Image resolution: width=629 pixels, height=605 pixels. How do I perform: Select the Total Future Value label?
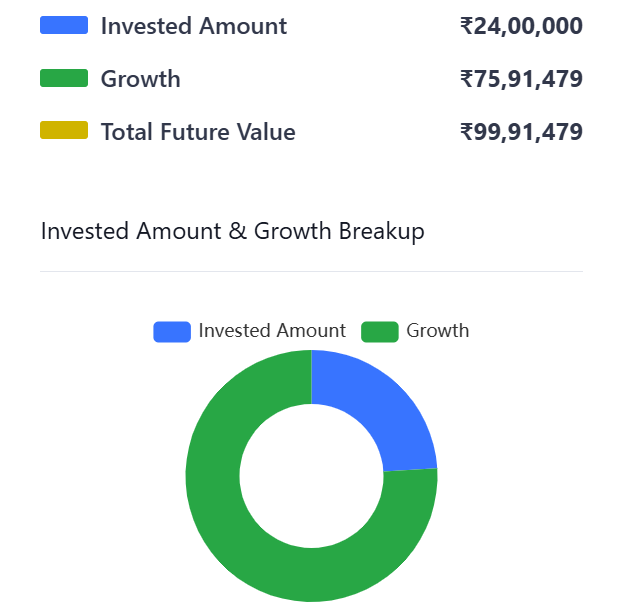pos(198,131)
